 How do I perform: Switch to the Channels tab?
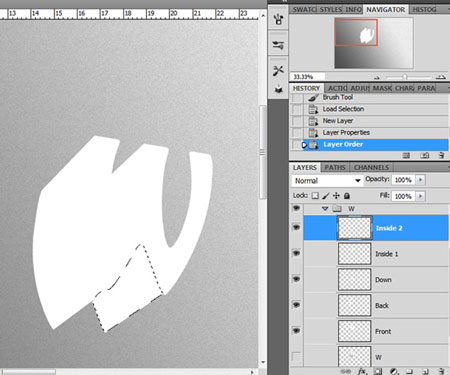(x=371, y=167)
